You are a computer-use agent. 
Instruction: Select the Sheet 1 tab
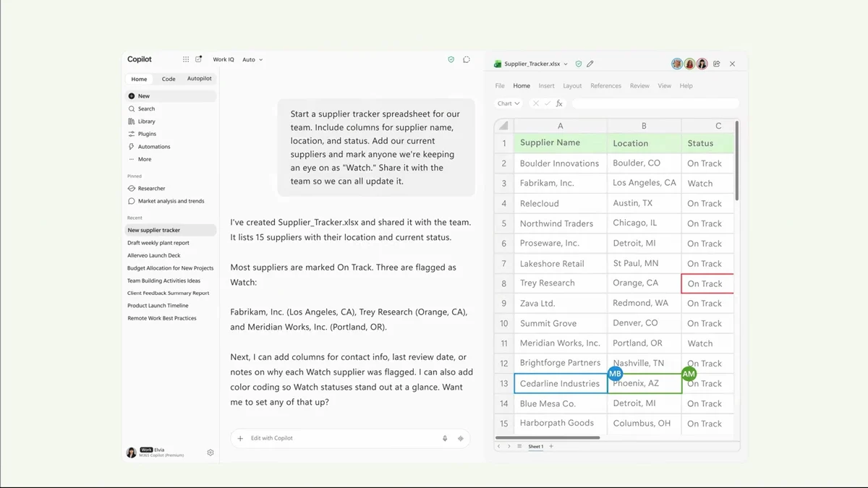coord(535,447)
